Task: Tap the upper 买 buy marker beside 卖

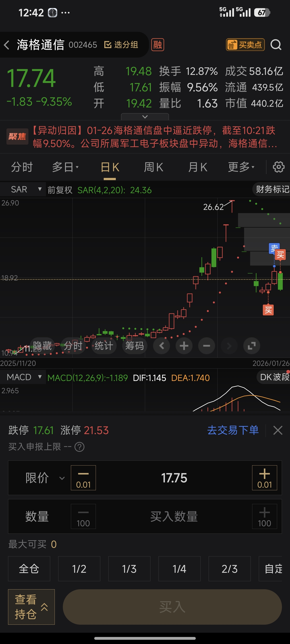Action: (280, 255)
